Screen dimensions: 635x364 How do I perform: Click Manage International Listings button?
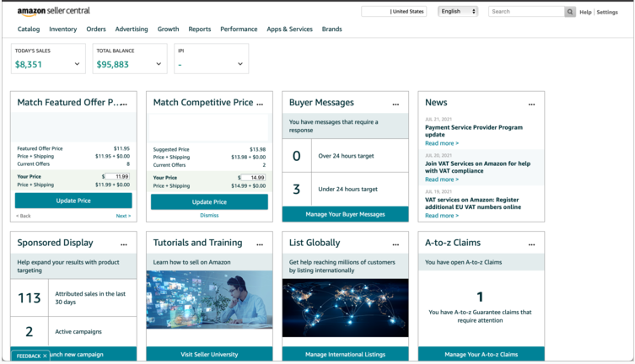coord(346,354)
